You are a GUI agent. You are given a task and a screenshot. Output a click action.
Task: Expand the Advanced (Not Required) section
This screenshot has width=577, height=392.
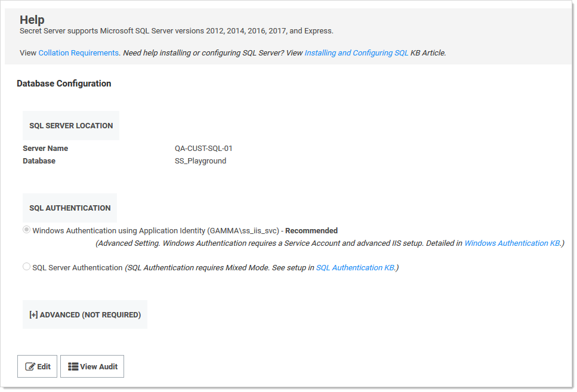pos(85,314)
